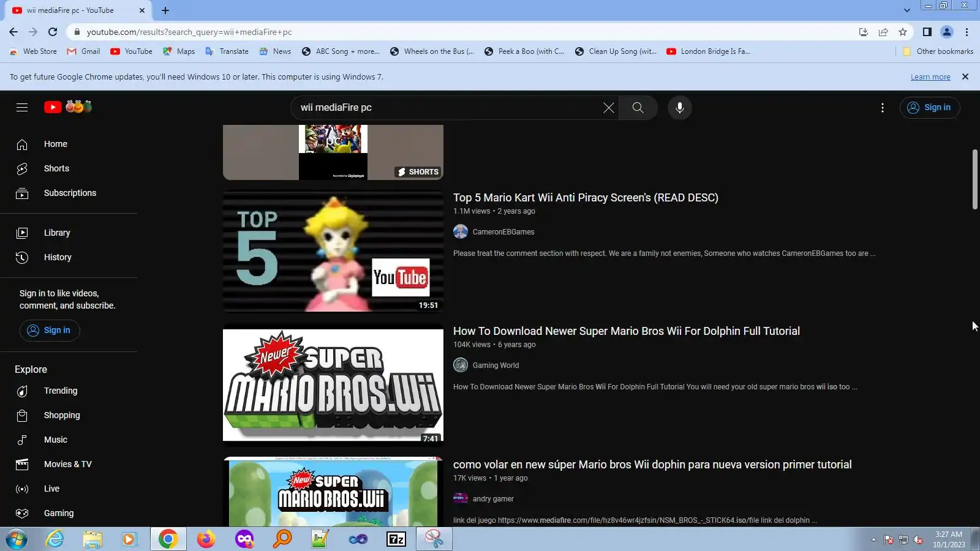Open the Top 5 Mario Kart Wii video thumbnail
980x551 pixels.
[333, 252]
